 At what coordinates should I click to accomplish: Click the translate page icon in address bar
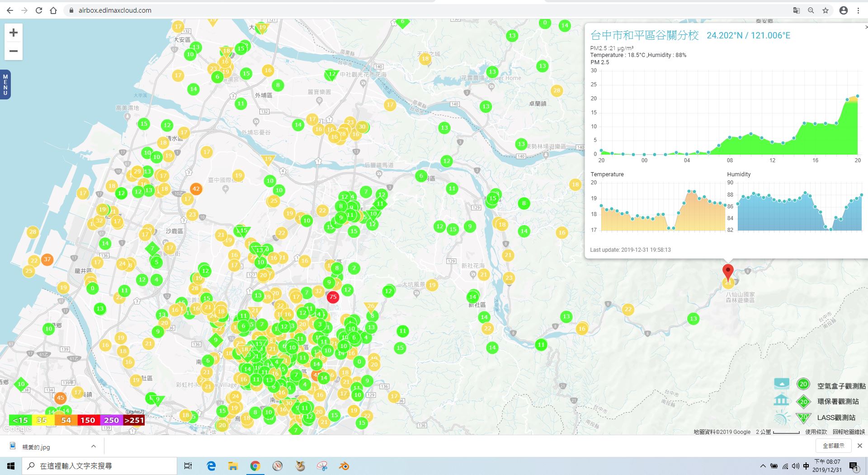796,10
